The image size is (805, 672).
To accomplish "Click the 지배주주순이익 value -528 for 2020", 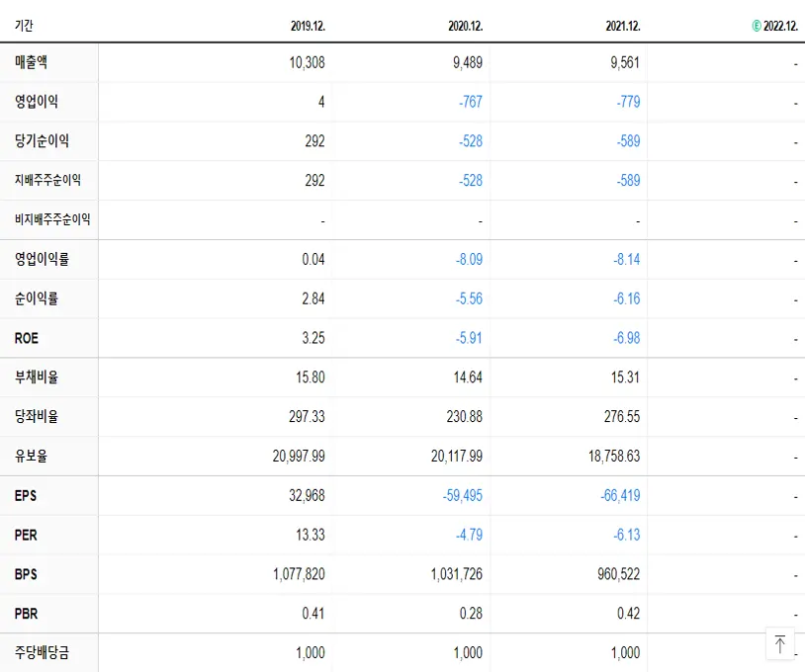I will (x=471, y=181).
